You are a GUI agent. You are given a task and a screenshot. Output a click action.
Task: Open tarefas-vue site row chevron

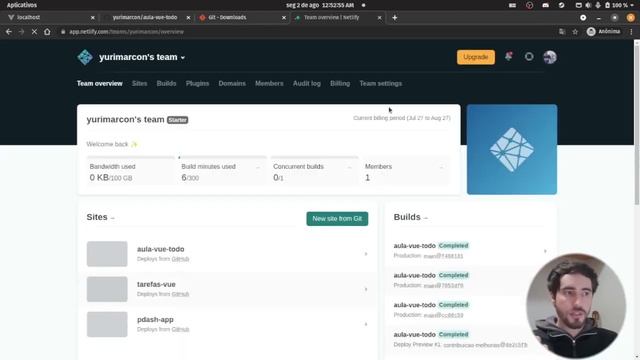click(366, 289)
